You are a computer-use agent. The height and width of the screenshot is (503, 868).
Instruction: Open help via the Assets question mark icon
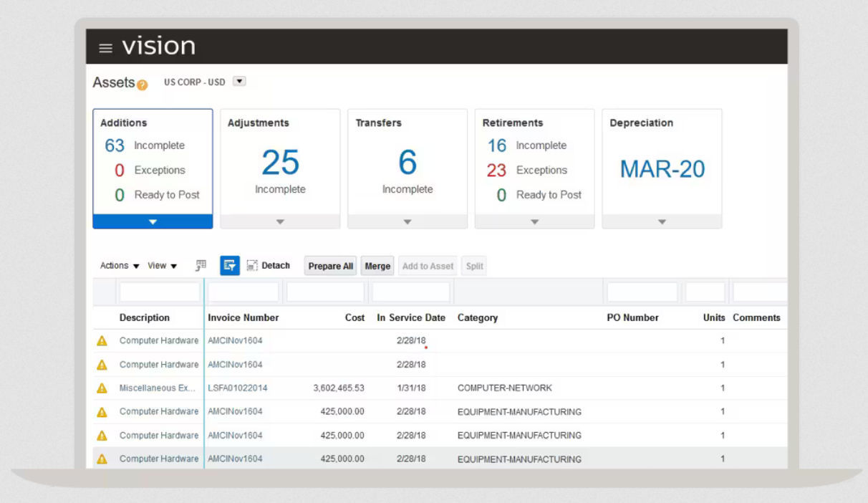pyautogui.click(x=141, y=85)
